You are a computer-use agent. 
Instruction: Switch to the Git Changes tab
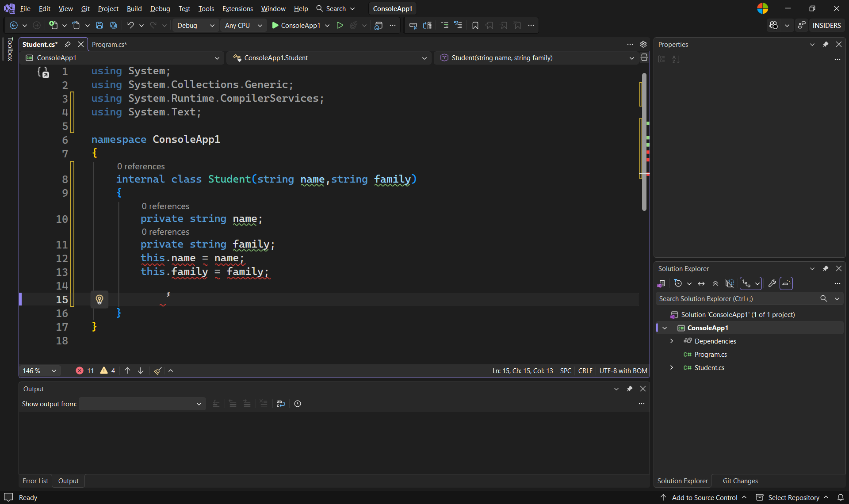point(740,481)
